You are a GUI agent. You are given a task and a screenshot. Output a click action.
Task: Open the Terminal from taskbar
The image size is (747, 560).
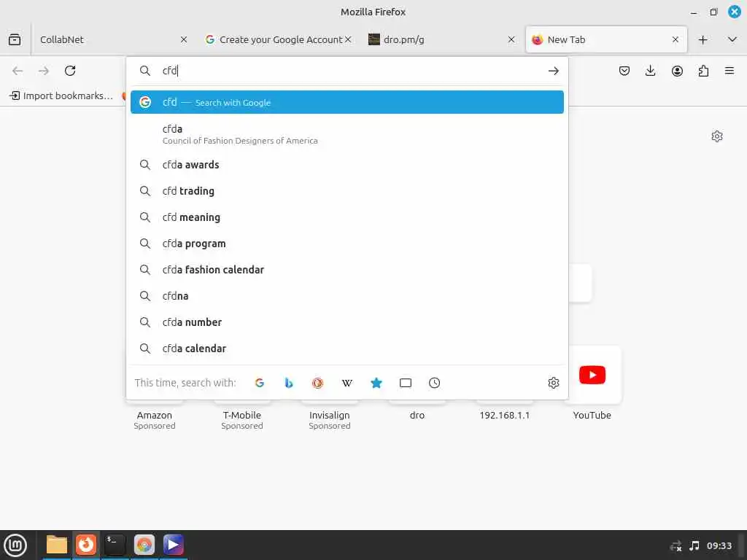[x=115, y=545]
